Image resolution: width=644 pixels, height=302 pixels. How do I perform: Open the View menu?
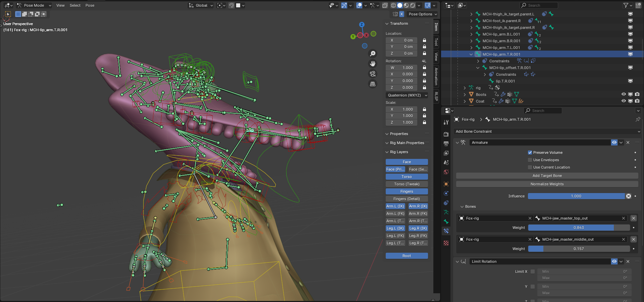point(60,5)
